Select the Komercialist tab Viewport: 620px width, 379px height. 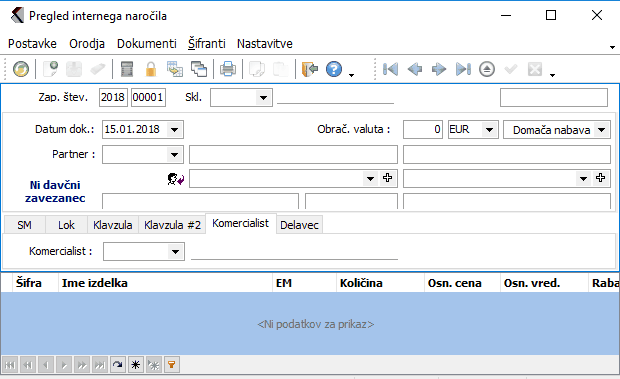tap(240, 223)
